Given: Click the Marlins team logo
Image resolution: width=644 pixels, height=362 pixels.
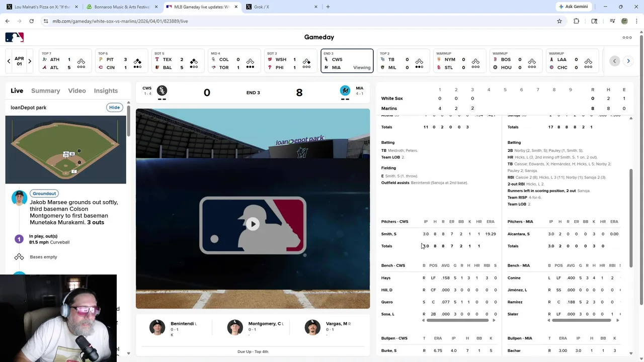Looking at the screenshot, I should coord(345,90).
